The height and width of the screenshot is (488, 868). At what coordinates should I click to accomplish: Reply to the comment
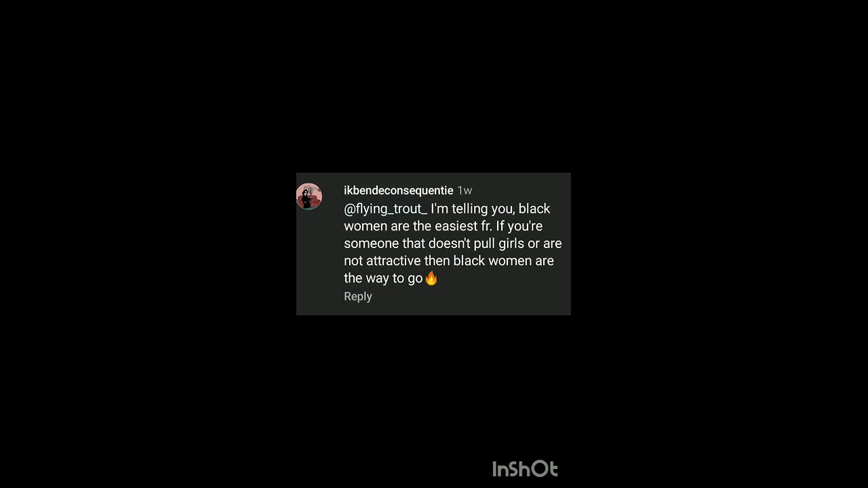[358, 296]
